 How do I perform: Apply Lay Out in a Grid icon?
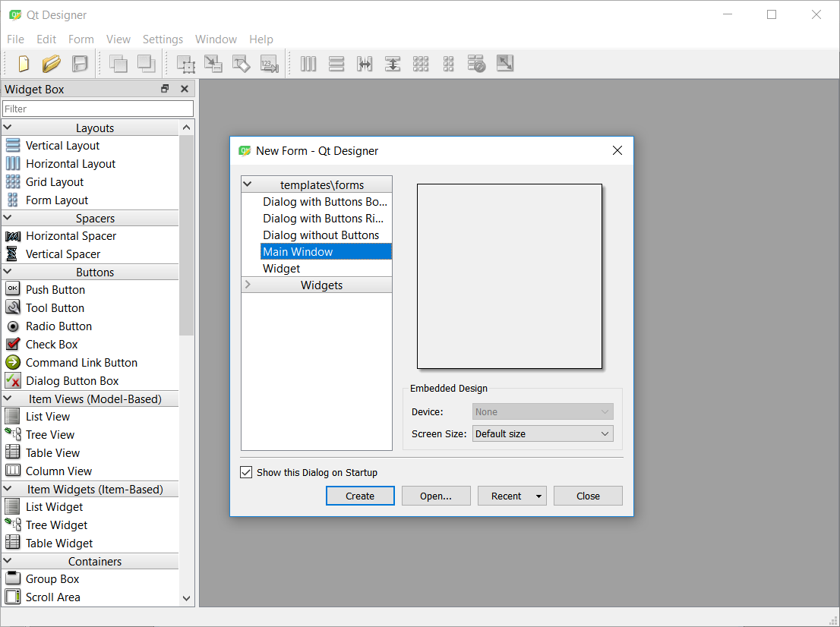click(421, 64)
